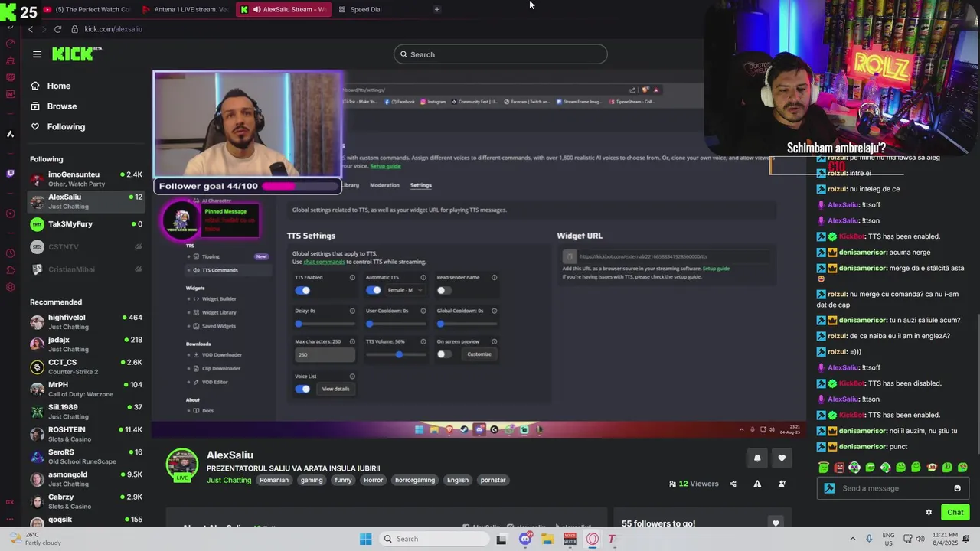Share the AlexSaliu stream

point(733,484)
